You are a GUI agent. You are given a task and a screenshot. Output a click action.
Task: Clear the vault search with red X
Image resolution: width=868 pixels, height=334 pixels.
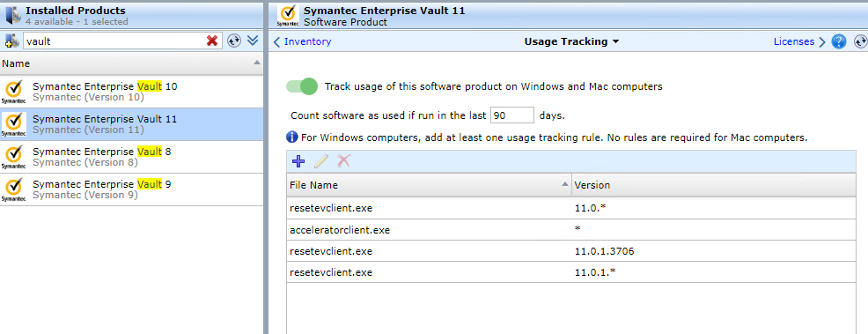click(212, 41)
